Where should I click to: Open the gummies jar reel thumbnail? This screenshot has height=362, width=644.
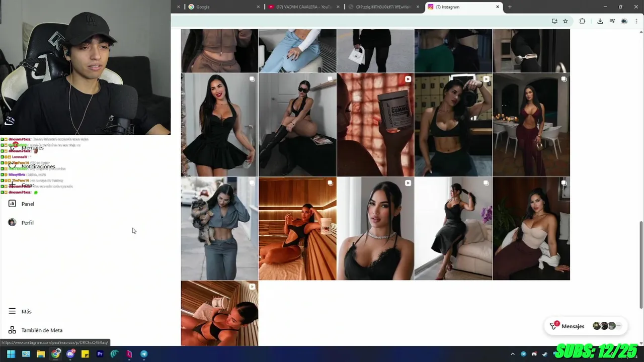pos(375,125)
